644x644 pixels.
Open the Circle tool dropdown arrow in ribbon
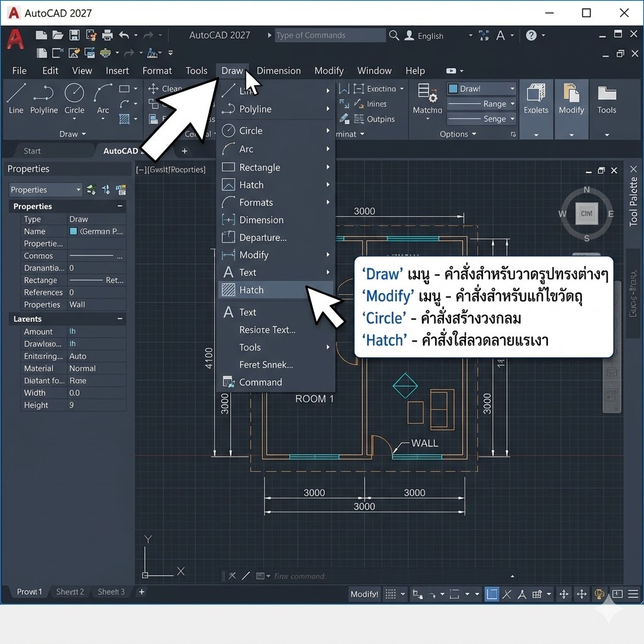tap(74, 119)
